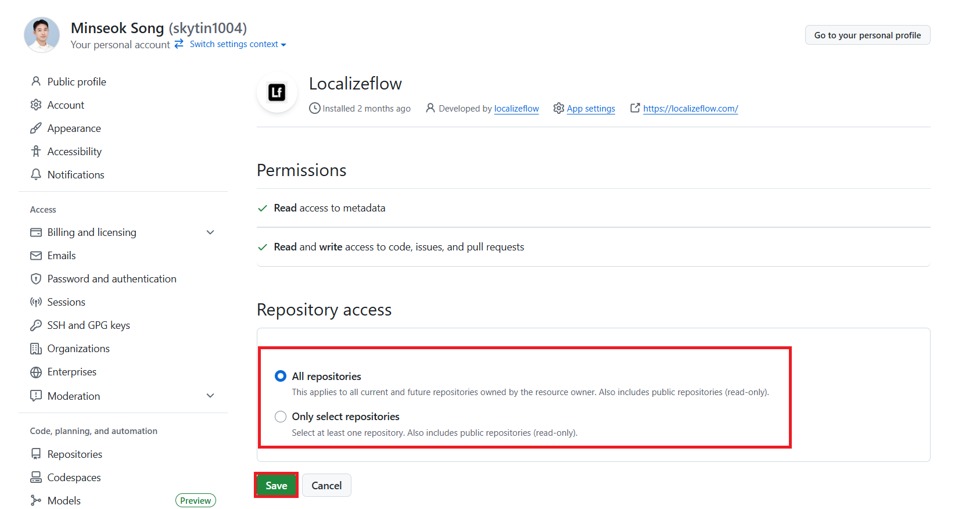This screenshot has height=509, width=980.
Task: Click the Codespaces icon in sidebar
Action: [36, 477]
